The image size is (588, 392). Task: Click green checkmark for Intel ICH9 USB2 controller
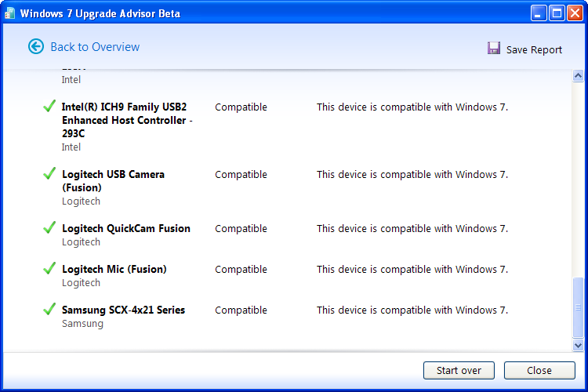[49, 106]
